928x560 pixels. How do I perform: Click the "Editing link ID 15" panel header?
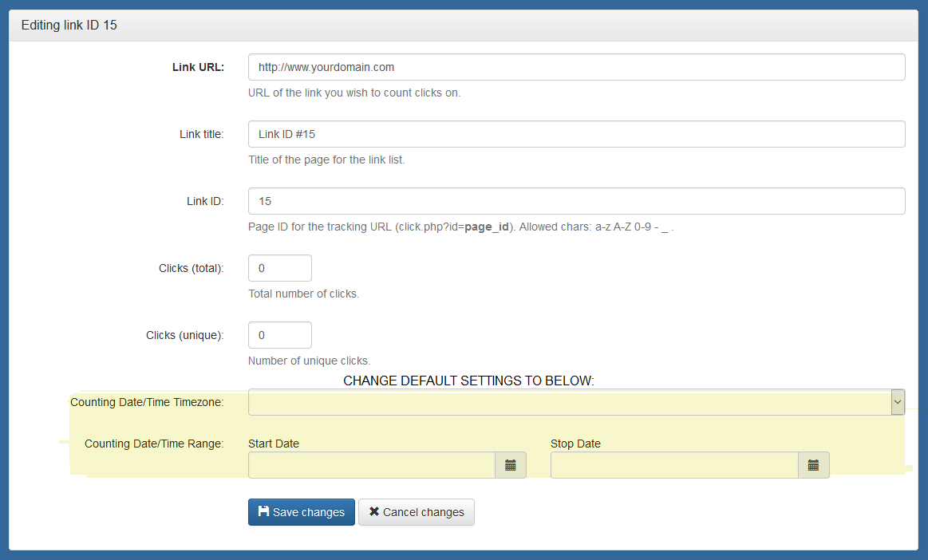click(x=69, y=26)
